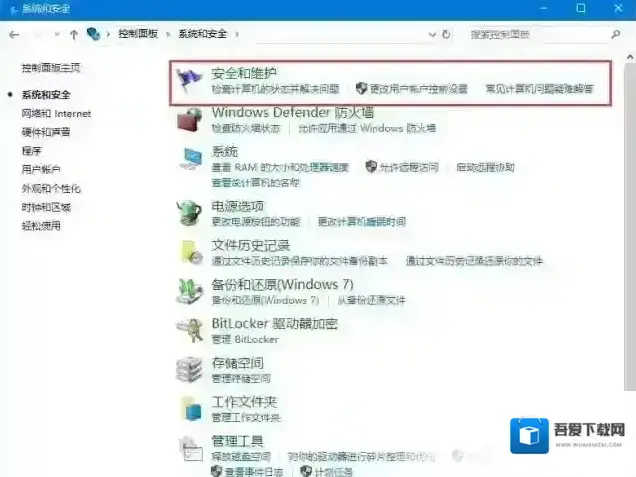Open the address bar history dropdown
The height and width of the screenshot is (477, 636).
point(432,34)
